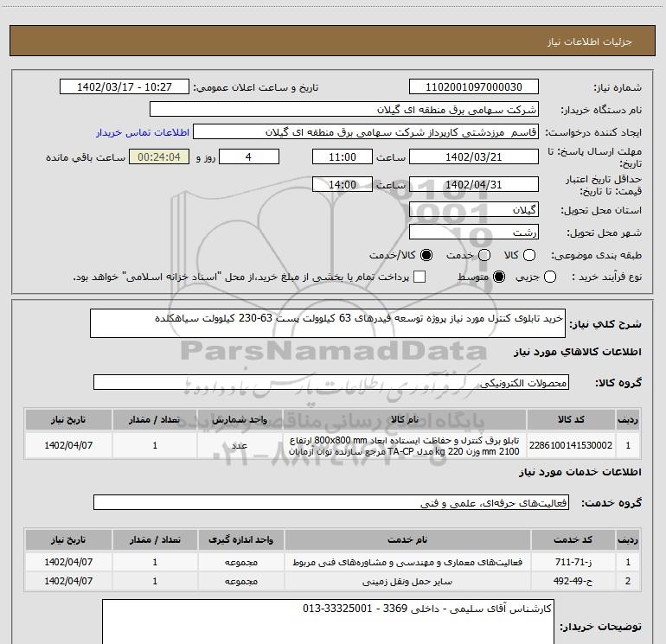Viewport: 666px width, 644px height.
Task: Click the مجموعه unit in the ز-71-711 row
Action: [x=240, y=562]
